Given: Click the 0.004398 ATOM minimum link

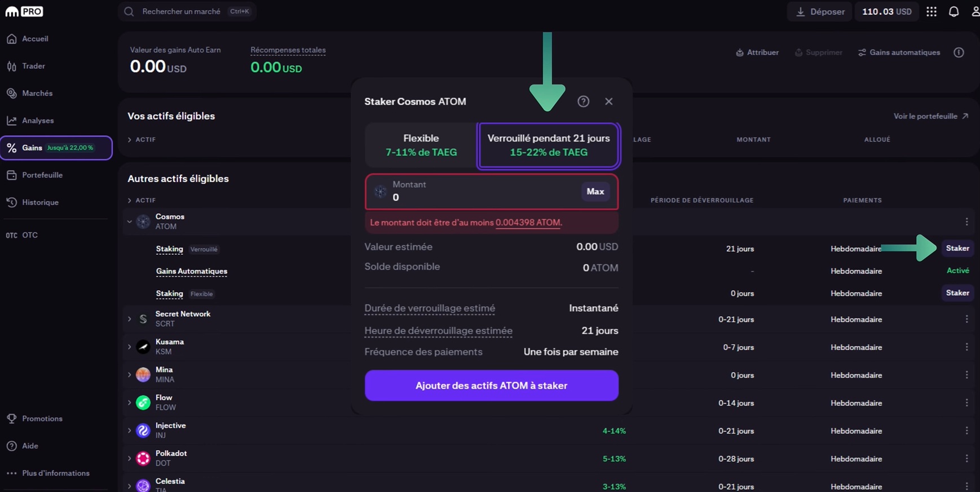Looking at the screenshot, I should pyautogui.click(x=528, y=223).
